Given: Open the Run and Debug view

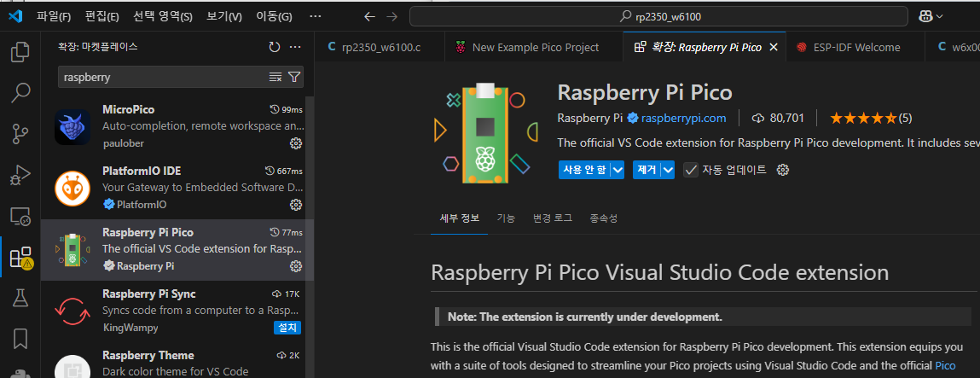Looking at the screenshot, I should point(20,175).
